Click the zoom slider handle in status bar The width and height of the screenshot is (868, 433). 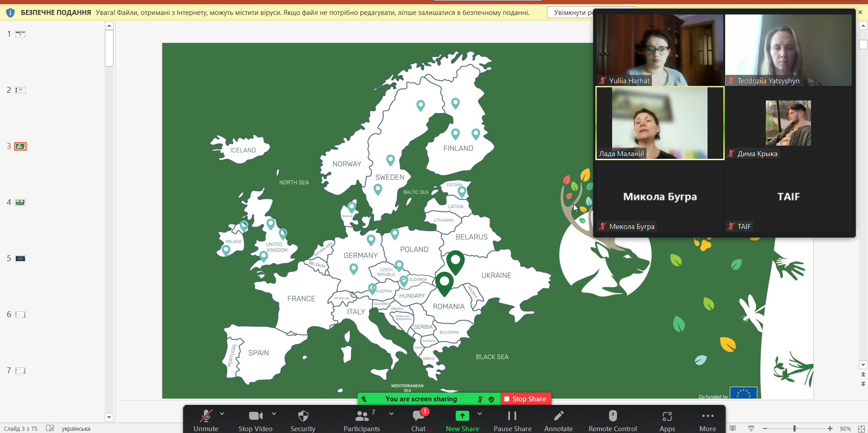point(794,428)
